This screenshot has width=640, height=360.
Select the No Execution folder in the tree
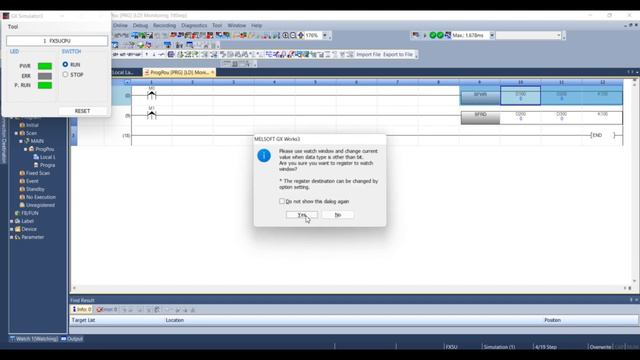tap(38, 197)
